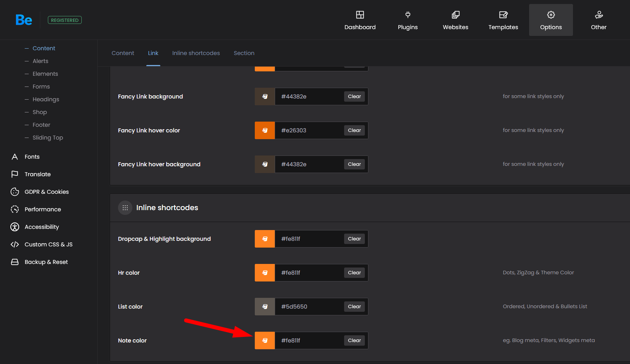Click the Inline shortcodes section grid icon
630x364 pixels.
pos(125,208)
